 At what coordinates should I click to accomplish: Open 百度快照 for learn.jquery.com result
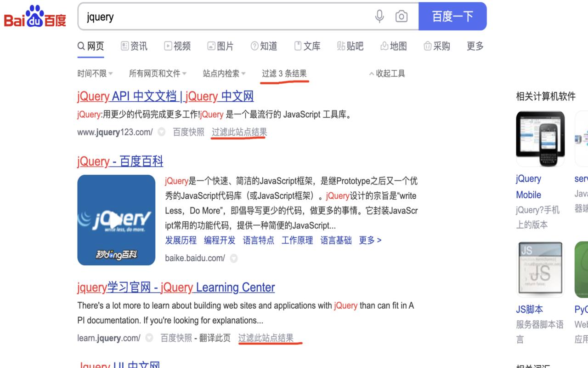(176, 338)
